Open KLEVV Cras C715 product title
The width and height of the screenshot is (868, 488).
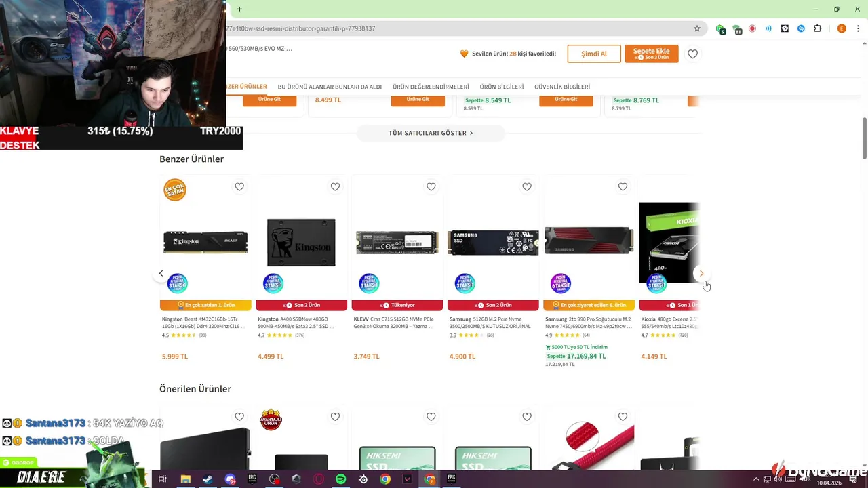pyautogui.click(x=393, y=322)
